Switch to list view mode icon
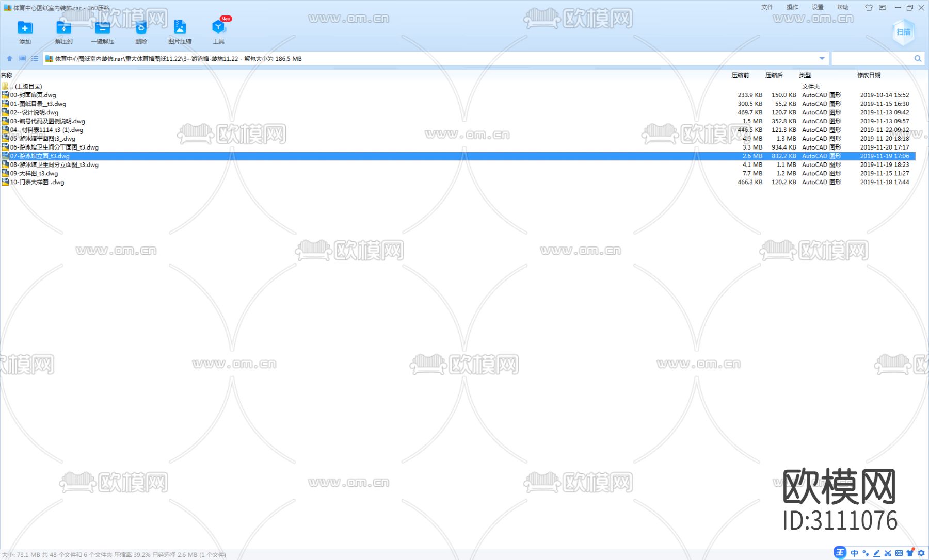This screenshot has height=560, width=929. (x=34, y=58)
